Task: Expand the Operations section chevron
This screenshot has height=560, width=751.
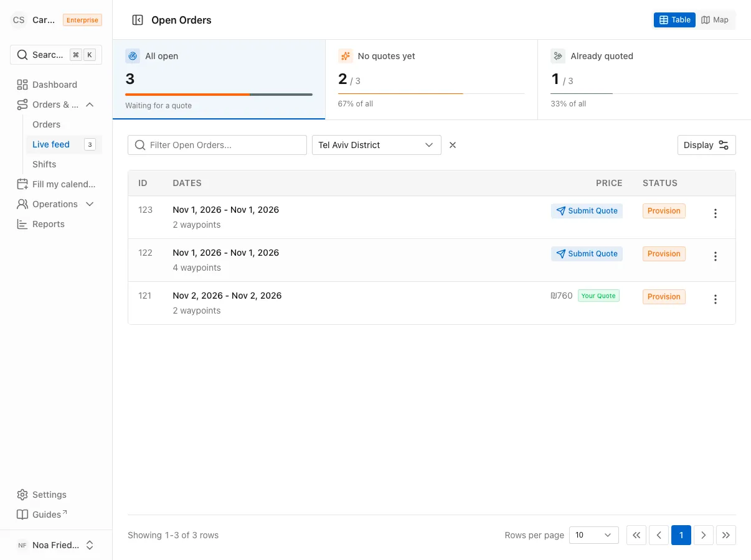Action: (x=90, y=204)
